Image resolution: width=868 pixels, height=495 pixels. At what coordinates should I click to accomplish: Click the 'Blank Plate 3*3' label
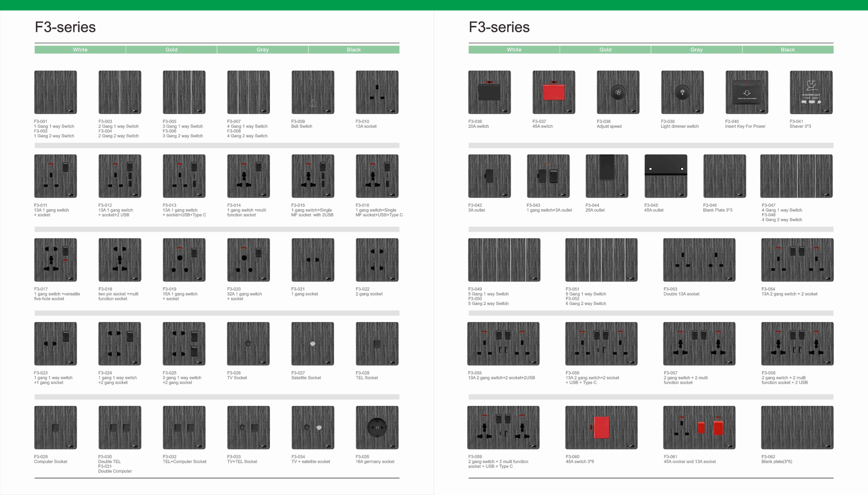(717, 210)
